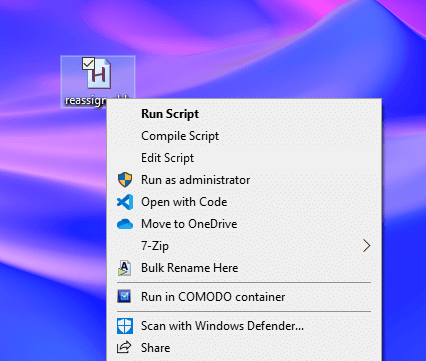Select the Share menu entry
426x361 pixels.
pos(244,348)
